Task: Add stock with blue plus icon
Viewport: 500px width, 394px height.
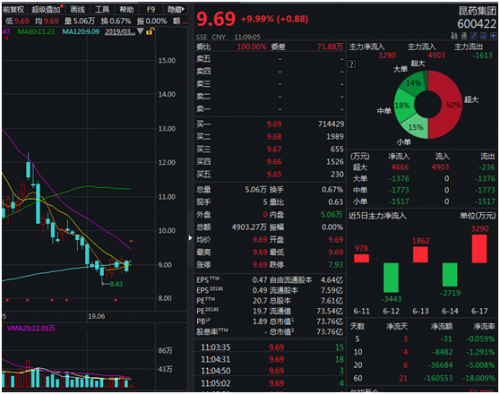Action: 493,36
